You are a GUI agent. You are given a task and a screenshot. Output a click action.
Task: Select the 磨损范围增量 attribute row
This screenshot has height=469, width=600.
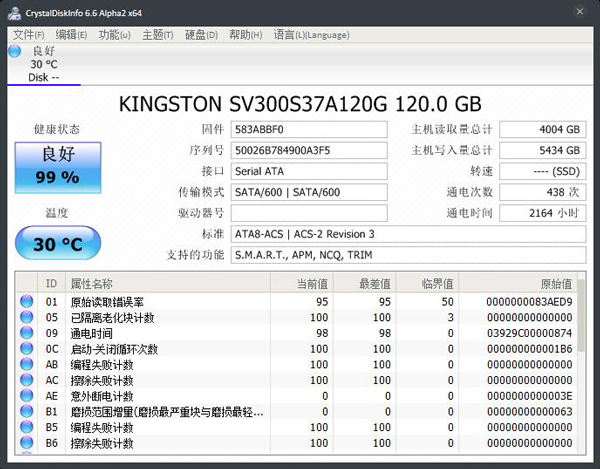296,412
